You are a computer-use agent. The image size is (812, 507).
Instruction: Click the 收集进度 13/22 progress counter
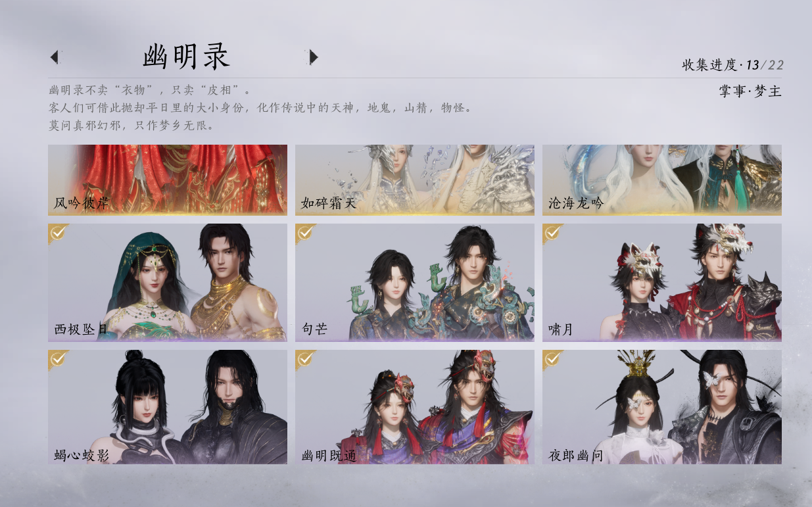point(732,65)
